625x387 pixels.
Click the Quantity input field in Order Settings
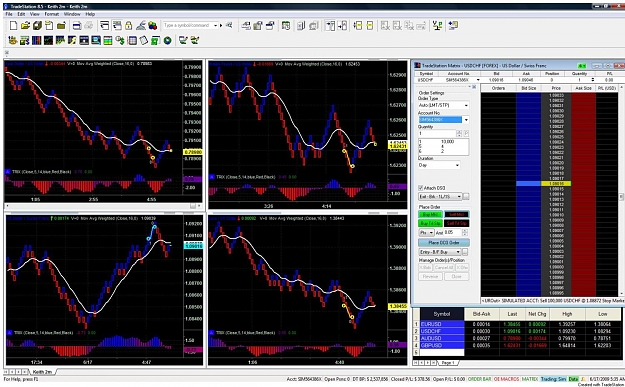pyautogui.click(x=436, y=134)
